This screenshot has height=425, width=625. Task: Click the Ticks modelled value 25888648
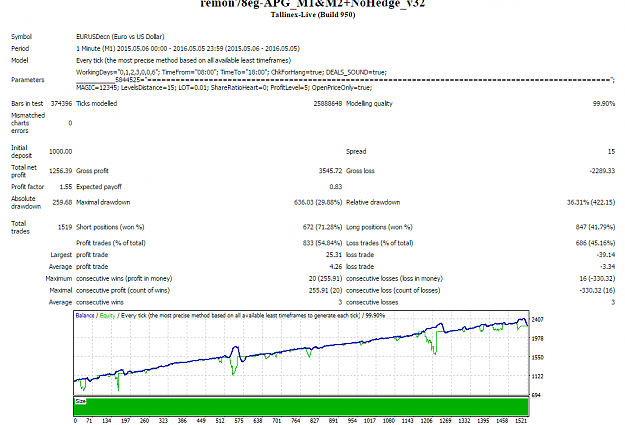[x=327, y=104]
